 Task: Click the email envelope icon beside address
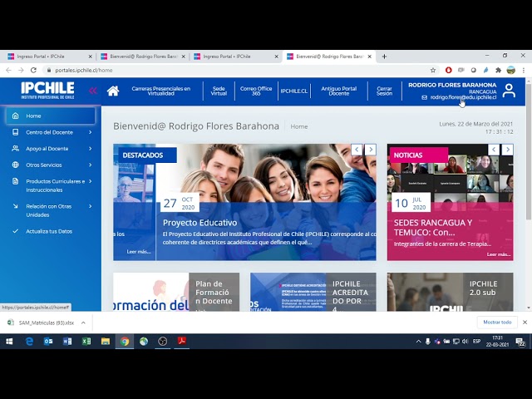[x=424, y=97]
